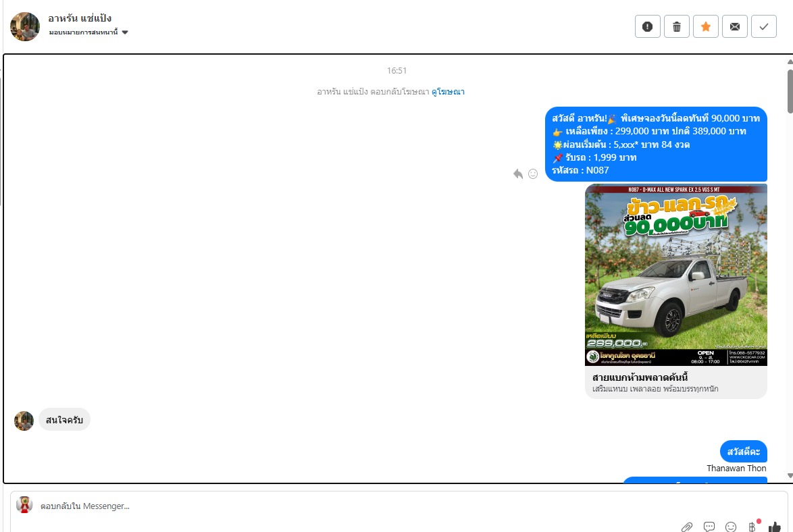The image size is (793, 532).
Task: Click customer avatar beside สนใจครับ message
Action: [24, 421]
